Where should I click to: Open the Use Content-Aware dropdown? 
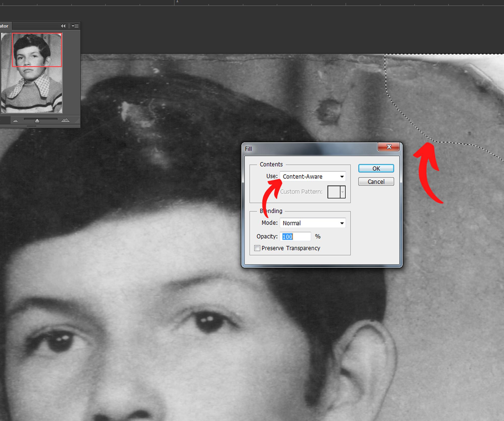[313, 177]
